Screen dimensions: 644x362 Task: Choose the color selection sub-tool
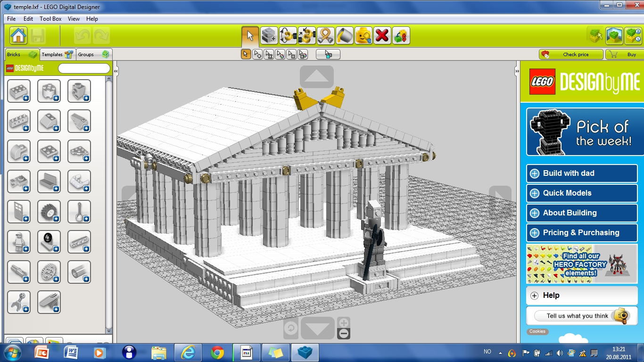click(280, 54)
